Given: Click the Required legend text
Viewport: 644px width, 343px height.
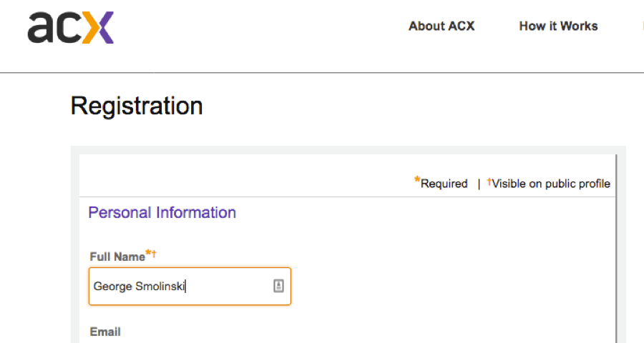Looking at the screenshot, I should [x=444, y=184].
